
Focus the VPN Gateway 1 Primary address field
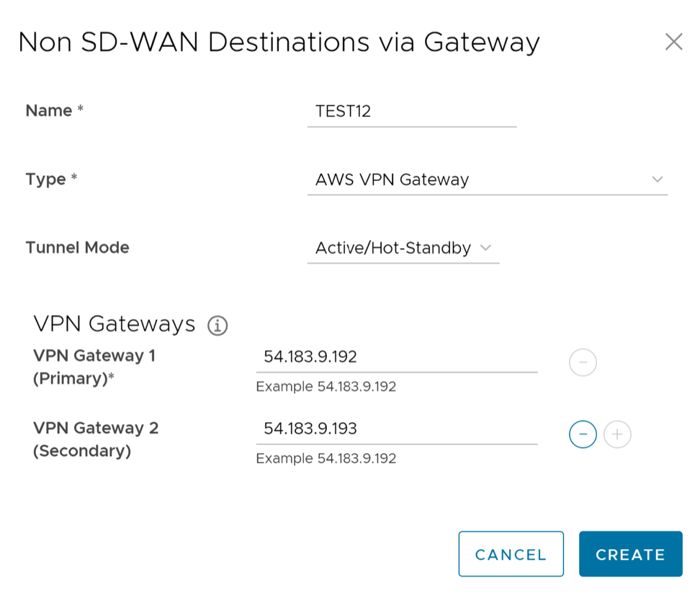[396, 357]
